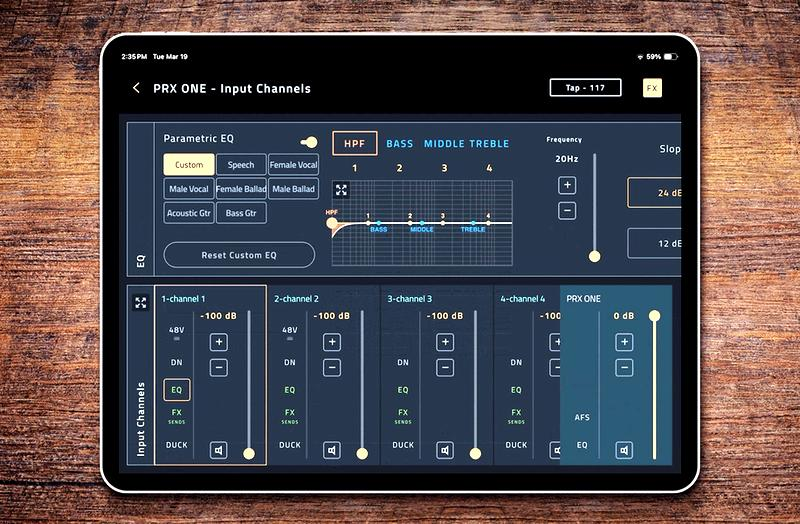Mute channel 3 speaker icon
This screenshot has width=800, height=524.
(x=445, y=450)
